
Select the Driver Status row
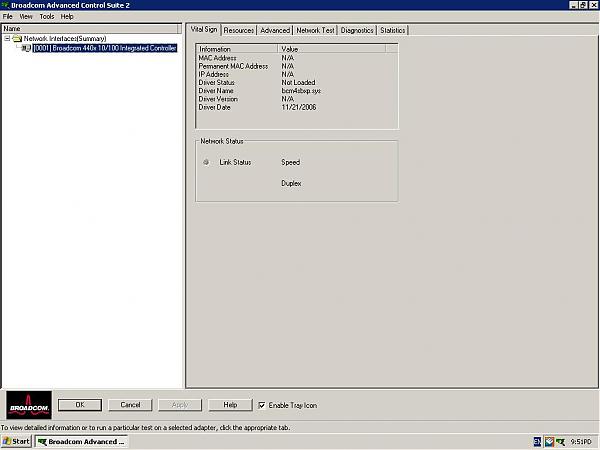click(x=297, y=83)
